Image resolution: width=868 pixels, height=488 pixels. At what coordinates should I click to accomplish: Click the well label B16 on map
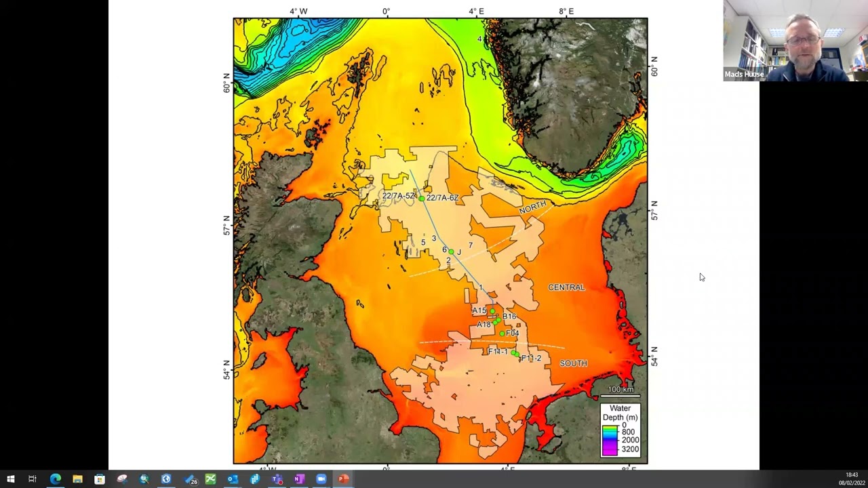pos(509,317)
